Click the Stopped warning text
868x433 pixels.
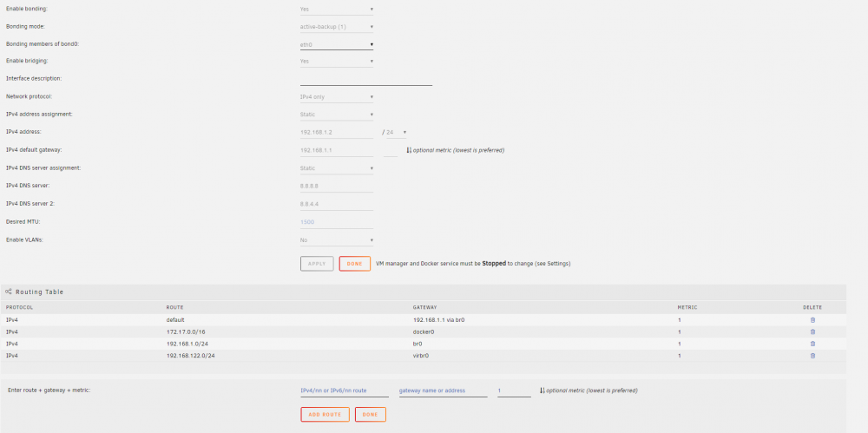pyautogui.click(x=494, y=264)
